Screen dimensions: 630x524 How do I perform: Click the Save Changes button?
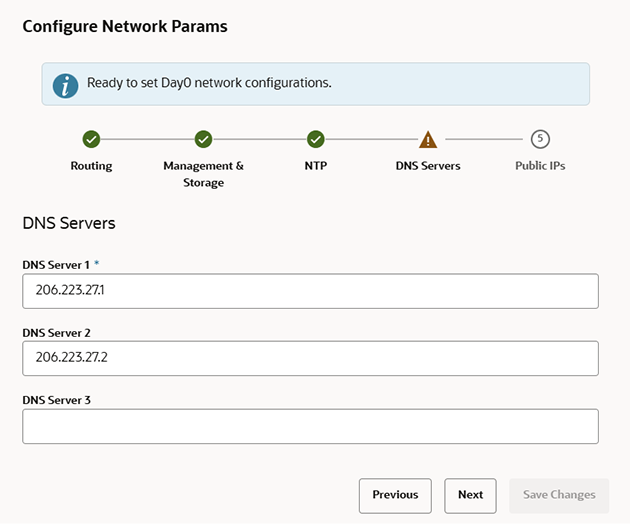point(559,495)
